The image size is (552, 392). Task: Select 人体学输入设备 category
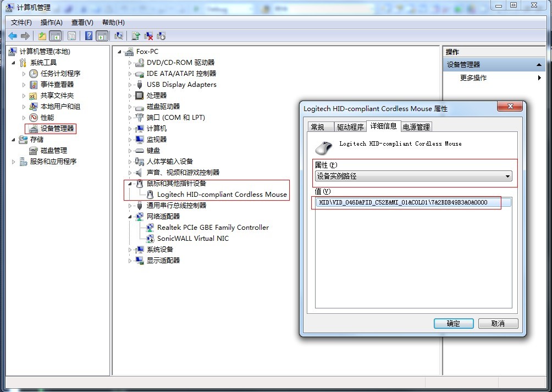(170, 162)
